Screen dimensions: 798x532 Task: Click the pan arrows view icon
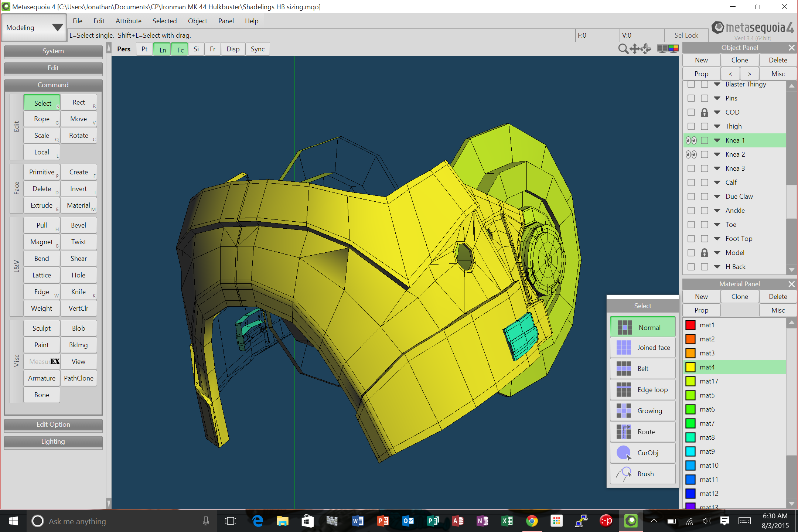(x=635, y=49)
